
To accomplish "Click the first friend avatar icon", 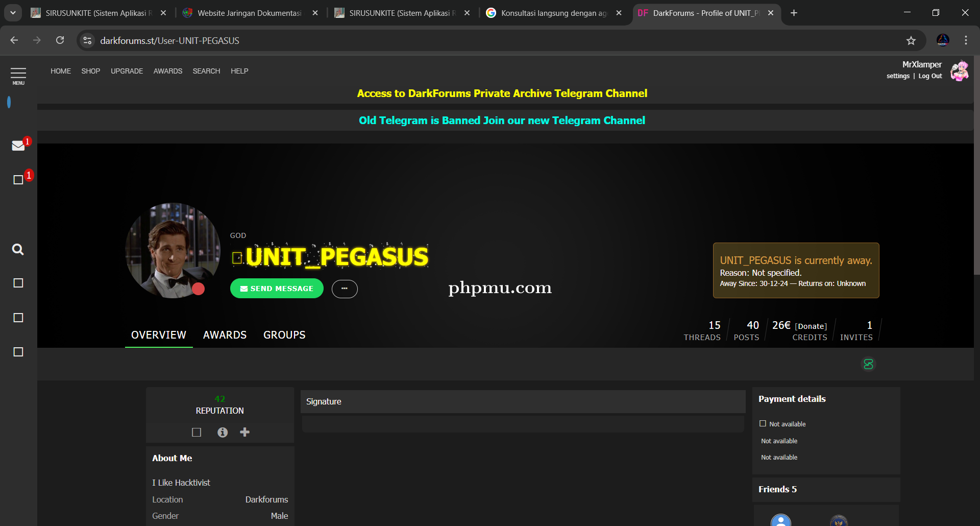I will (x=781, y=520).
